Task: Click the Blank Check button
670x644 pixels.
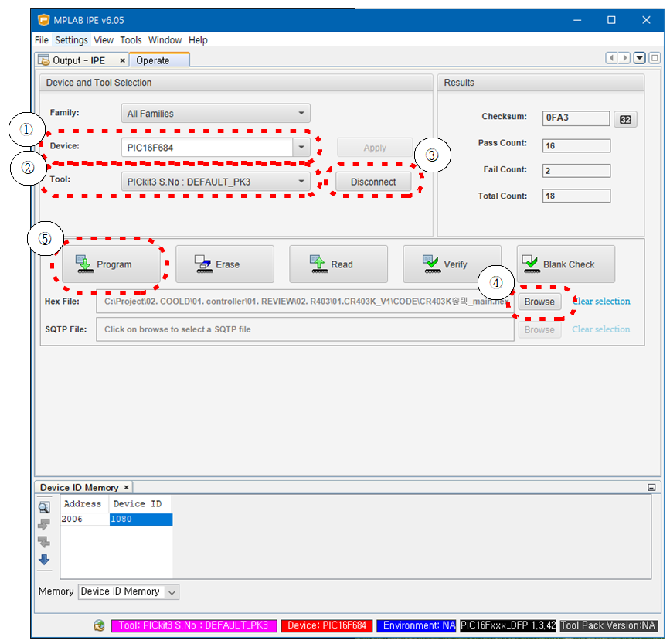Action: click(566, 264)
